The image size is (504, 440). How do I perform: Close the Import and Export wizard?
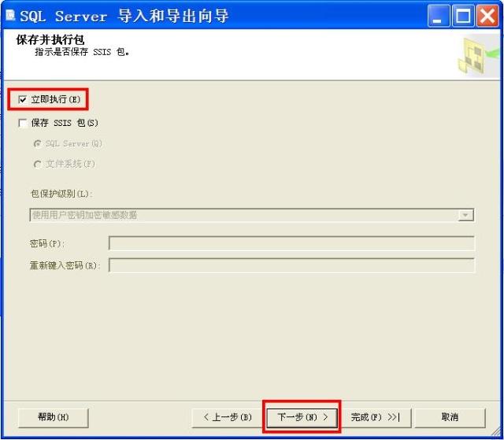(x=487, y=16)
